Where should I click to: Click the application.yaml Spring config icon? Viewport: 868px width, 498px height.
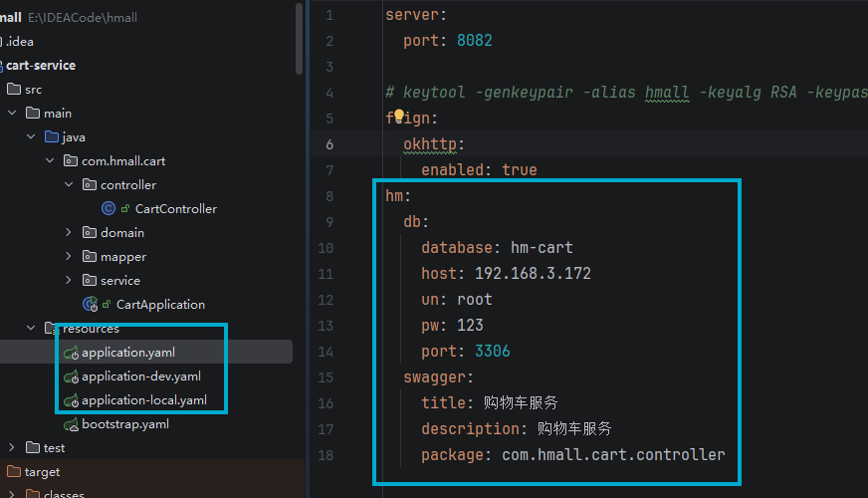71,353
